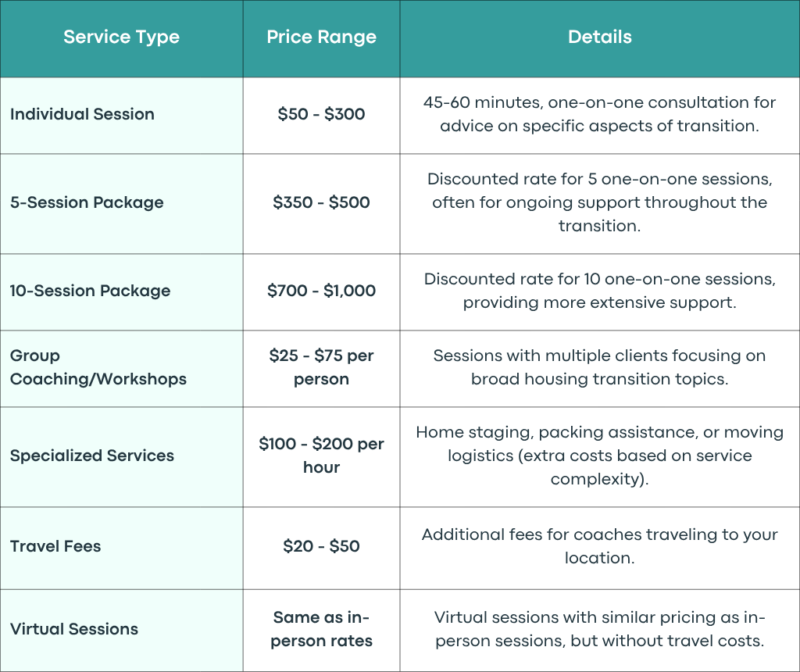Select the Virtual Sessions row label
Viewport: 800px width, 672px height.
pos(74,629)
